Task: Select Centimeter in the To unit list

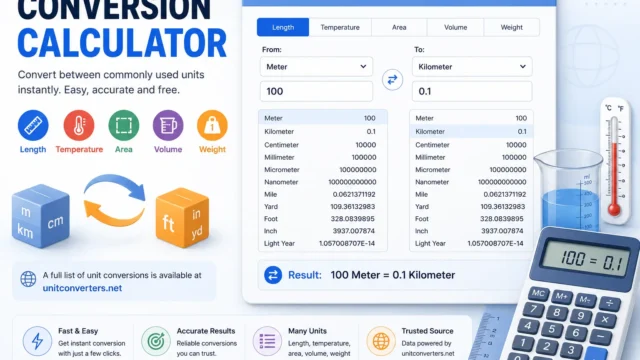Action: click(x=471, y=145)
